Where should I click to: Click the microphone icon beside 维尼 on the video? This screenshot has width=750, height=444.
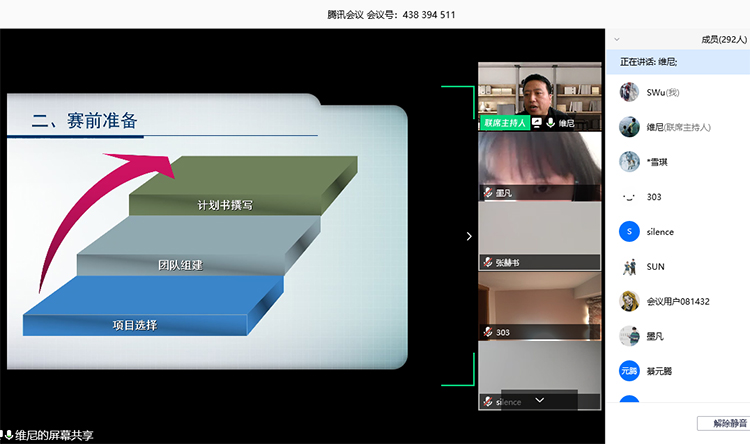click(x=551, y=123)
